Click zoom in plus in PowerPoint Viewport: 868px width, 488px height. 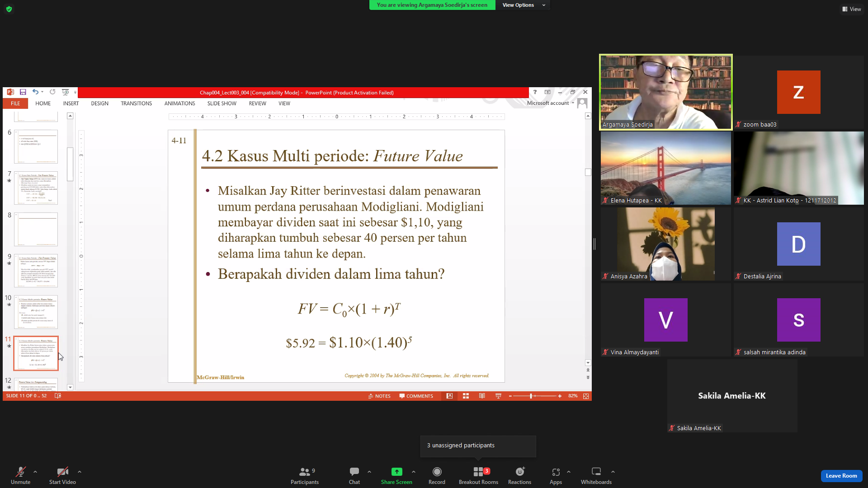[560, 396]
